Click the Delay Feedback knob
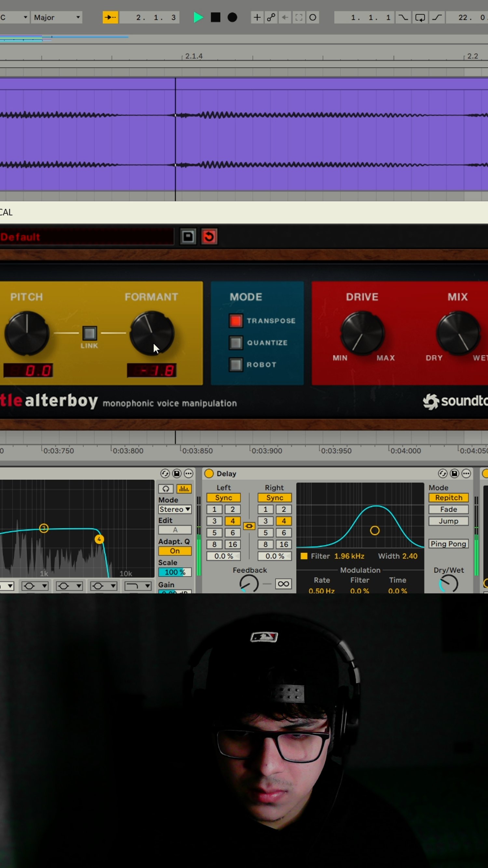The image size is (488, 868). [x=249, y=584]
